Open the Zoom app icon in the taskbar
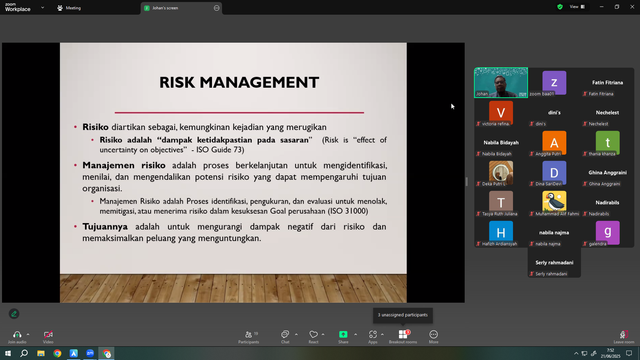Screen dimensions: 640x360 pyautogui.click(x=90, y=353)
